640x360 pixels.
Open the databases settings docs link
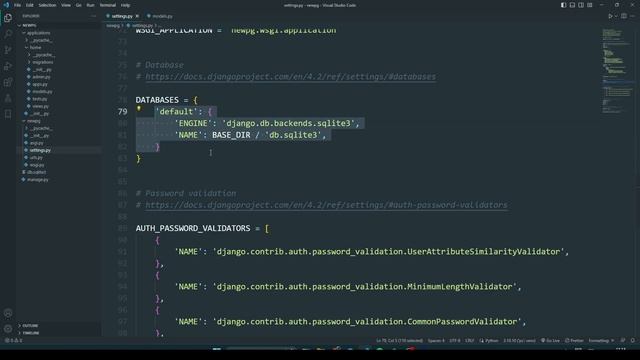(x=291, y=77)
